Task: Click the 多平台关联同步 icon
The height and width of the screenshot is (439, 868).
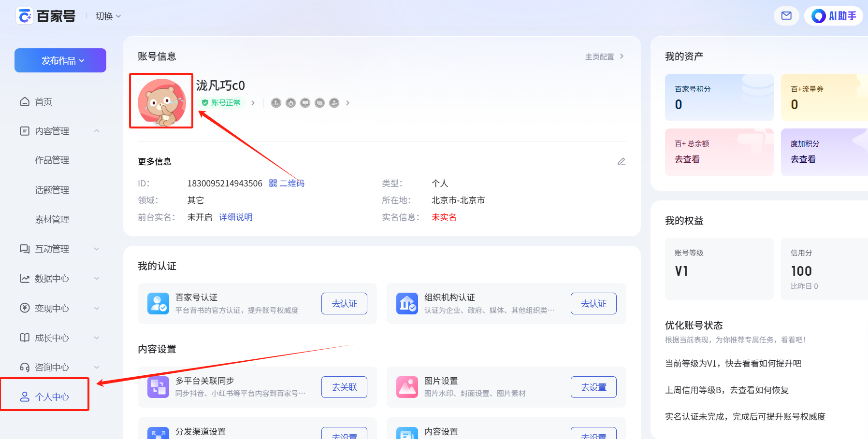Action: (158, 387)
